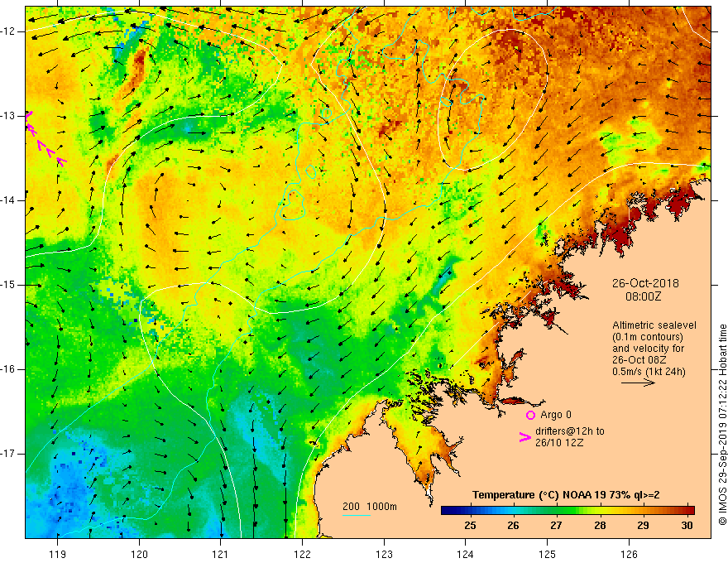Click the magenta Argo 0 circle marker

click(x=530, y=415)
